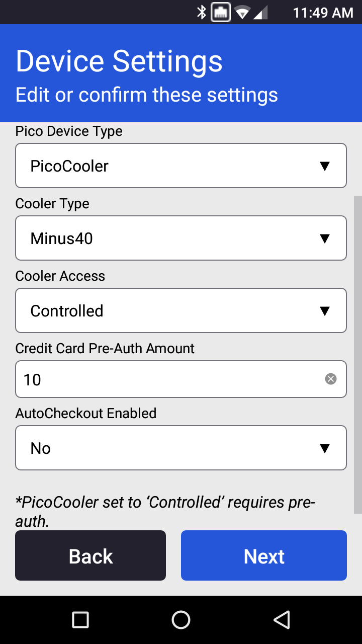Tap the 11:49 AM clock

[323, 13]
